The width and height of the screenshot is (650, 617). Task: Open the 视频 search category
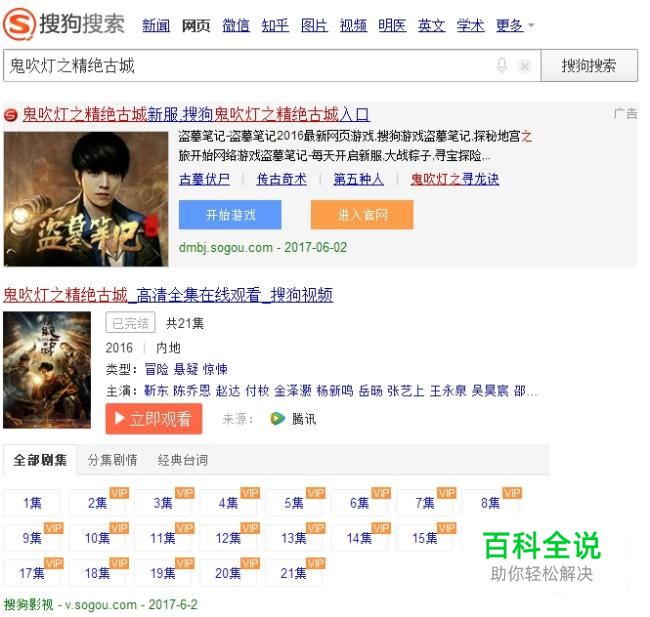pyautogui.click(x=353, y=26)
